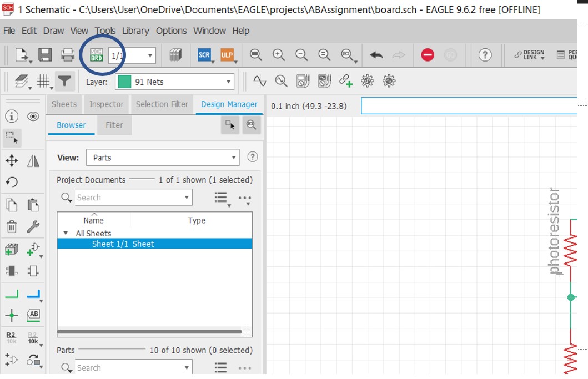Open the ULP user language program icon
Image resolution: width=588 pixels, height=379 pixels.
tap(227, 55)
